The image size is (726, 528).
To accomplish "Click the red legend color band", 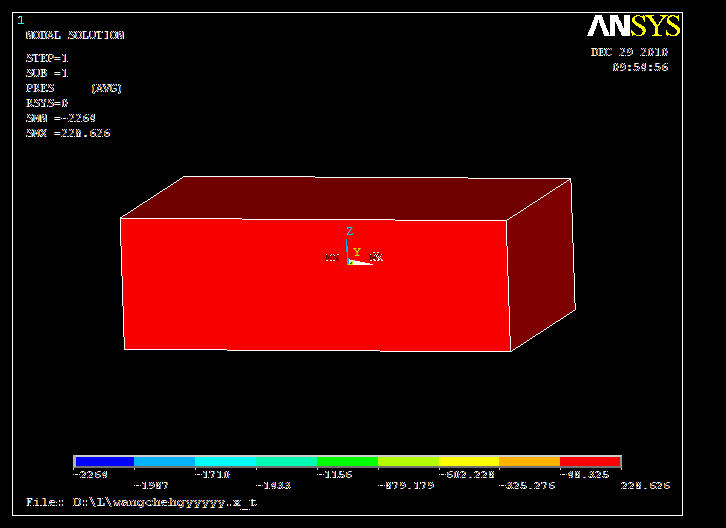I will click(x=590, y=462).
